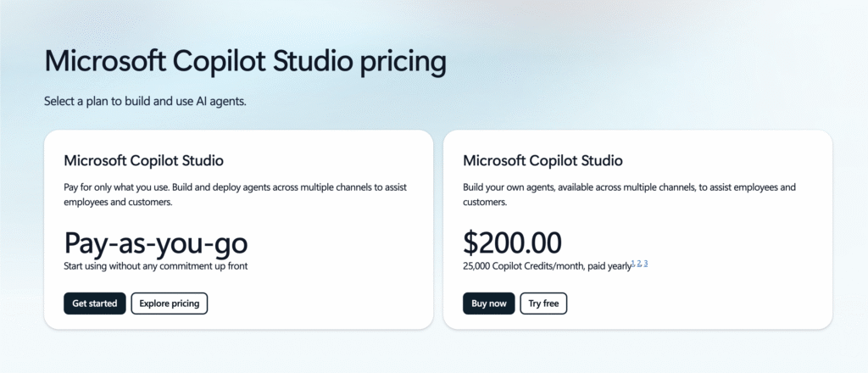Open footnote 2 superscript link
The width and height of the screenshot is (868, 373).
click(x=639, y=264)
